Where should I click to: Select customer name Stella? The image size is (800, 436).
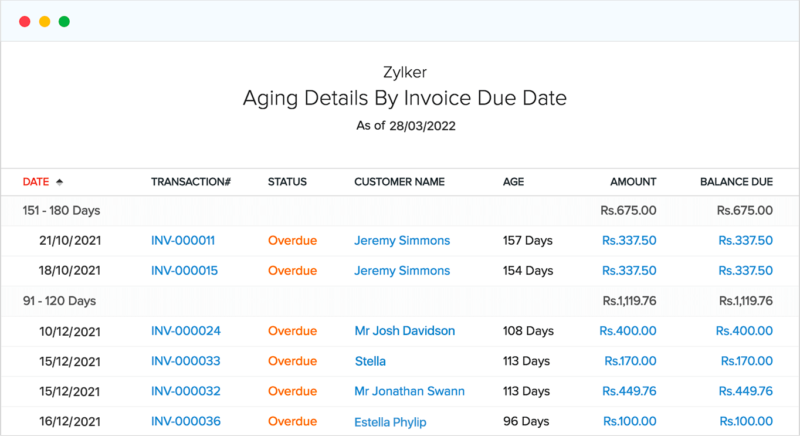370,361
